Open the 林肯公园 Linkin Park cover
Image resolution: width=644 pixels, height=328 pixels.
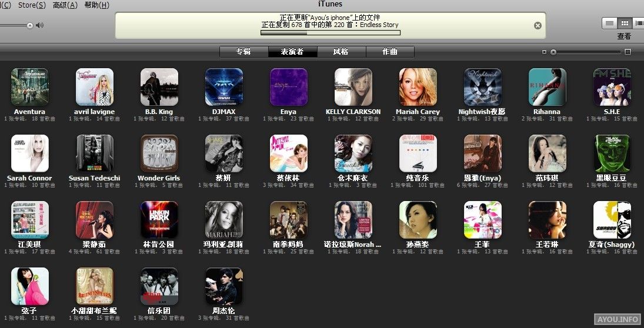click(159, 220)
